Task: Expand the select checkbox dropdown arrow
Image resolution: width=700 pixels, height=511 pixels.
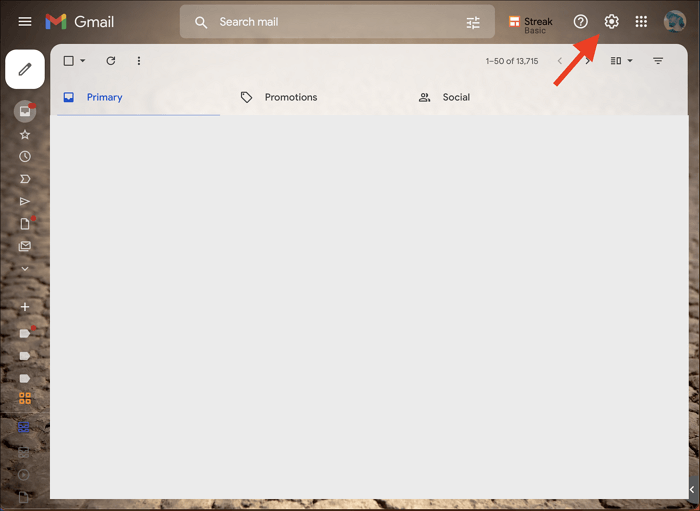Action: 83,61
